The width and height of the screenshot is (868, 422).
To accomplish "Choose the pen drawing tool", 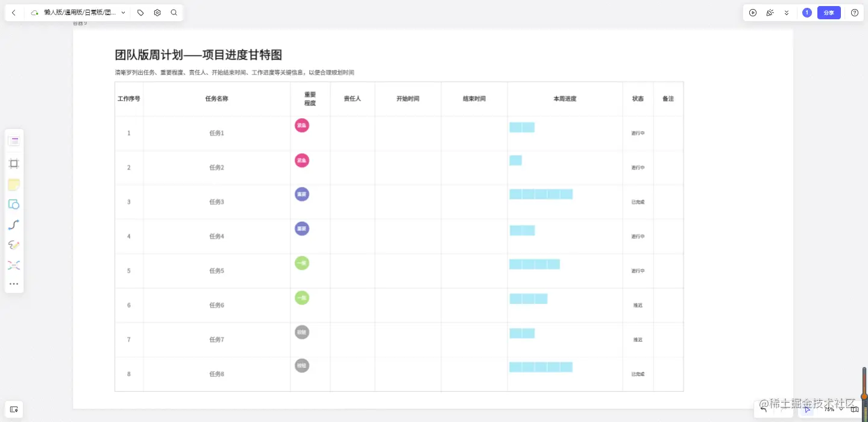I will [x=14, y=245].
